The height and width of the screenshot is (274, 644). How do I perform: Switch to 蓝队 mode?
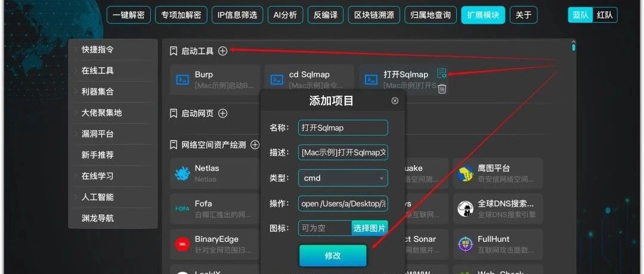[x=581, y=15]
